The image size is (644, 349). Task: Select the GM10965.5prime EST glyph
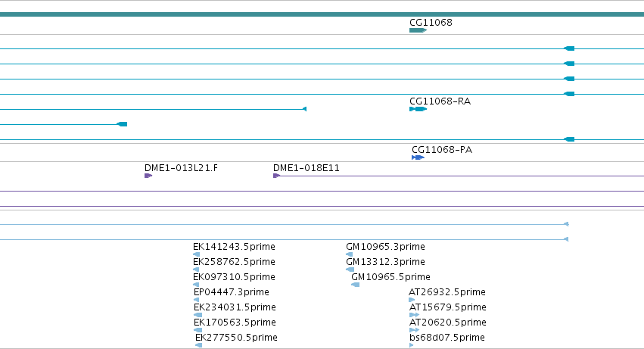coord(355,285)
